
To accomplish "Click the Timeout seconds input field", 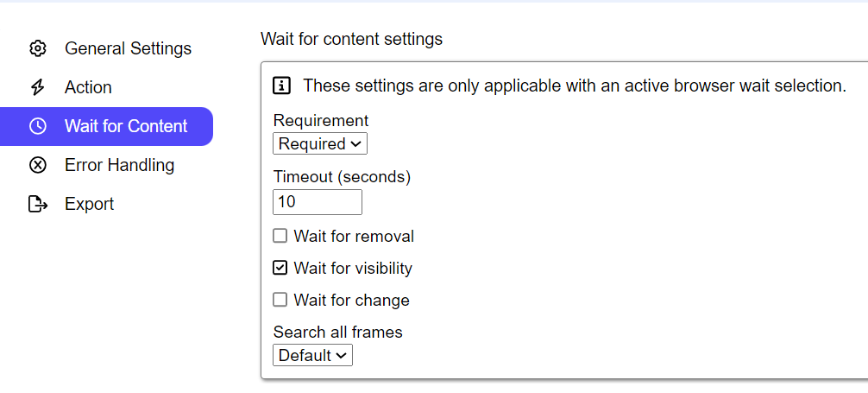I will pyautogui.click(x=318, y=202).
